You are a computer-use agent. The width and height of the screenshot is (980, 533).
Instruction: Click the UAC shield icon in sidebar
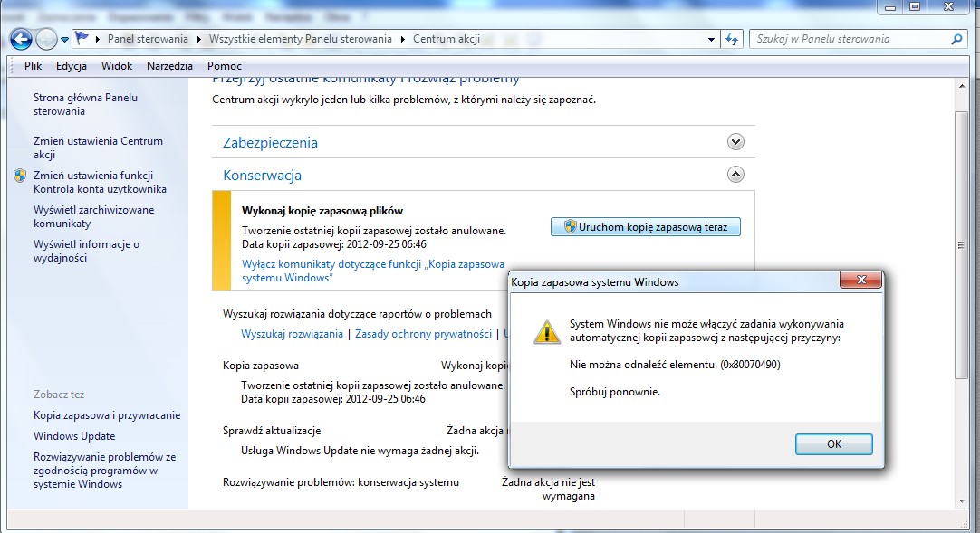coord(20,176)
